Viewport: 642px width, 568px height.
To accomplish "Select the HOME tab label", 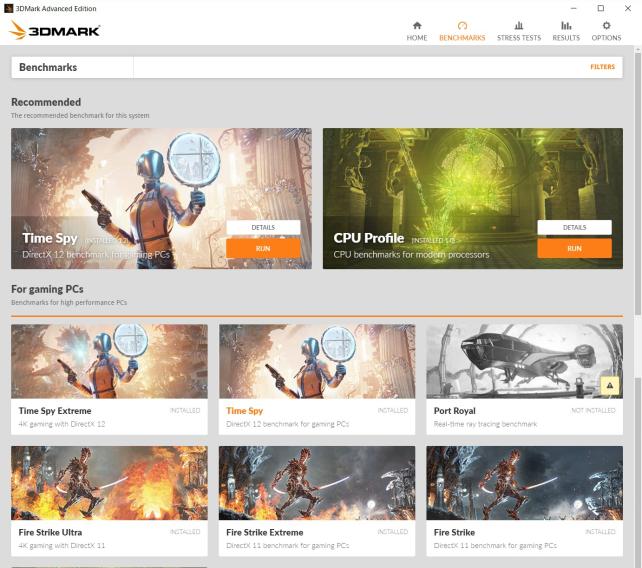I will 417,38.
